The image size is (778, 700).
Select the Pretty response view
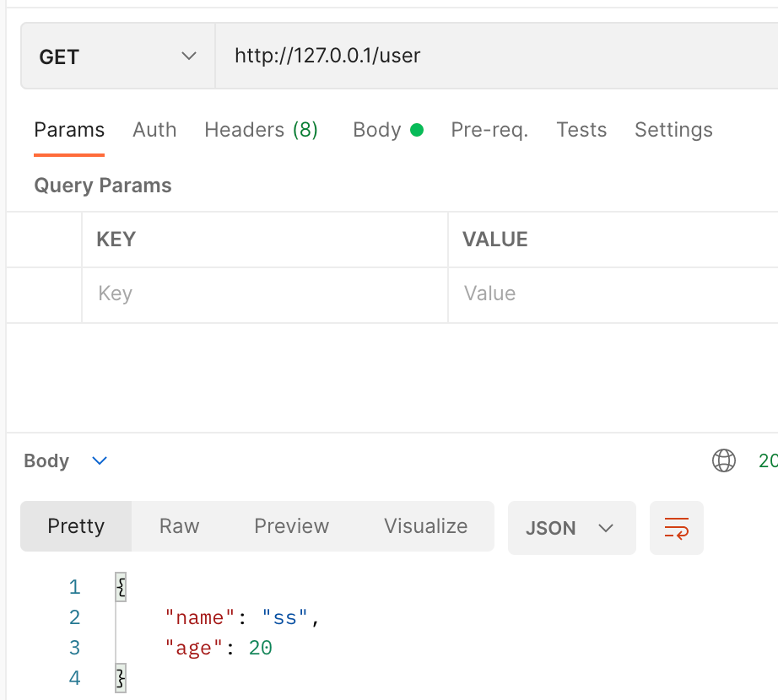click(76, 526)
